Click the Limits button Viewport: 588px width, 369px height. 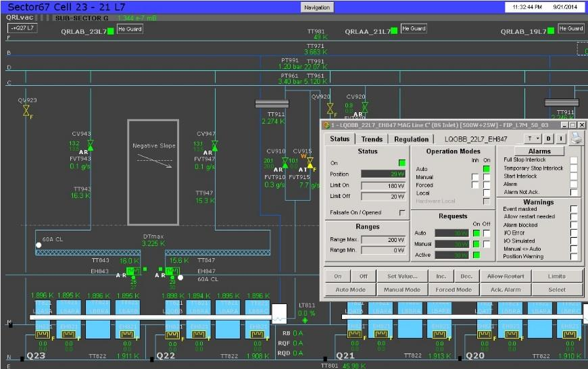pos(557,276)
